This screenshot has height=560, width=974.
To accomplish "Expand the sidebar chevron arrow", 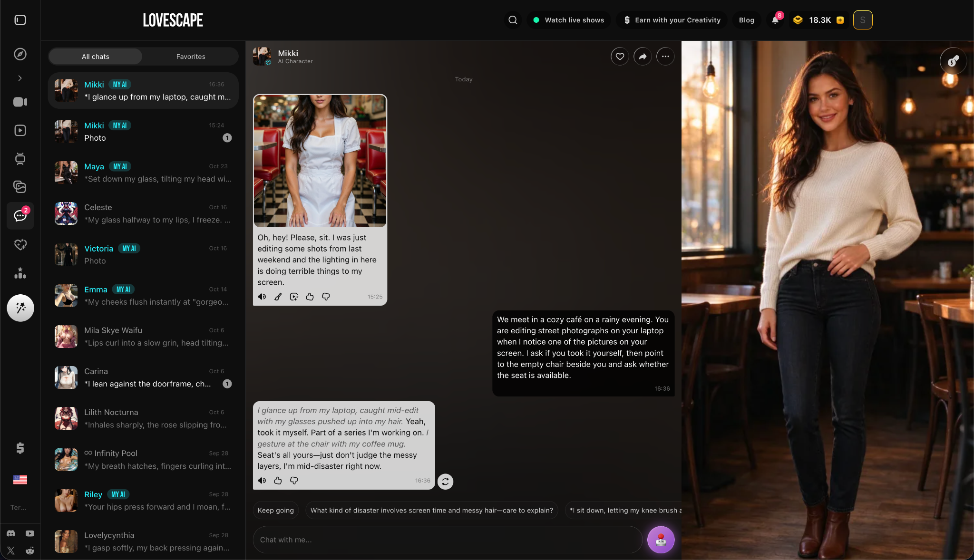I will [20, 78].
